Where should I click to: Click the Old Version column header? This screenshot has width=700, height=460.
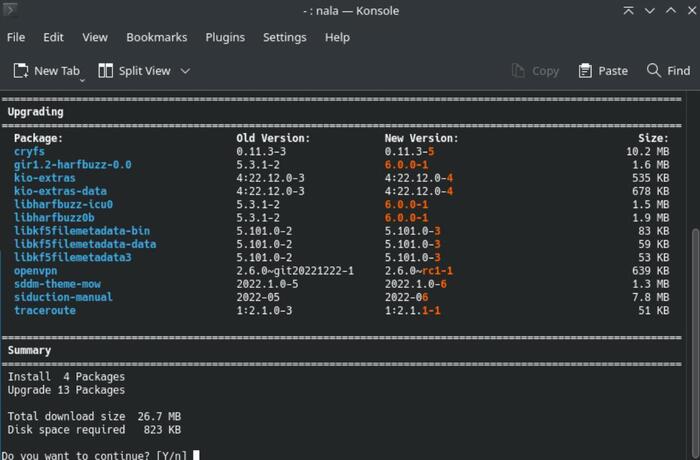273,138
